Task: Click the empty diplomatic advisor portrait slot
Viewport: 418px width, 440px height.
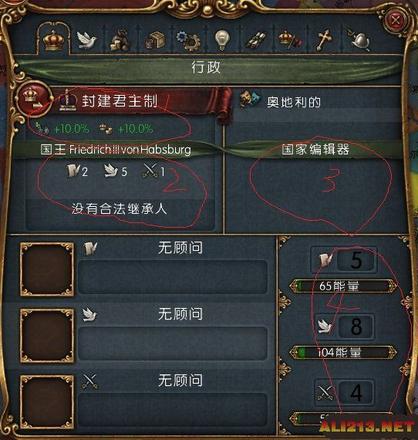Action: click(47, 335)
